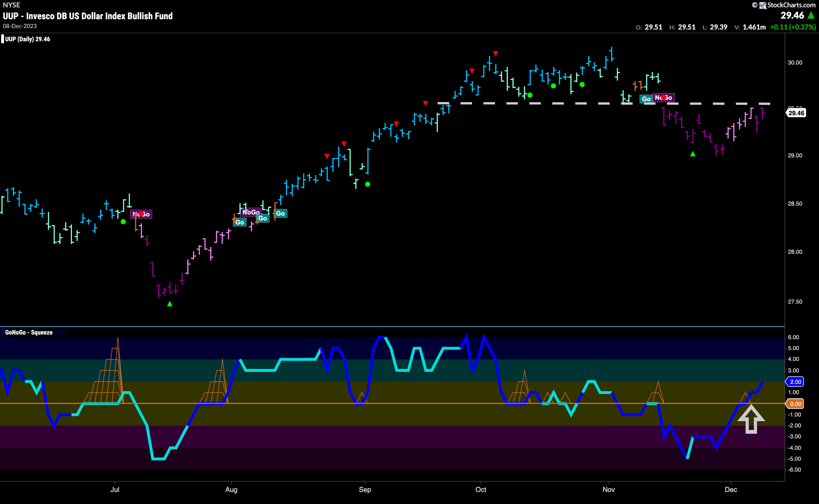Image resolution: width=819 pixels, height=504 pixels.
Task: Click the green up arrow beside the last price
Action: click(x=811, y=15)
